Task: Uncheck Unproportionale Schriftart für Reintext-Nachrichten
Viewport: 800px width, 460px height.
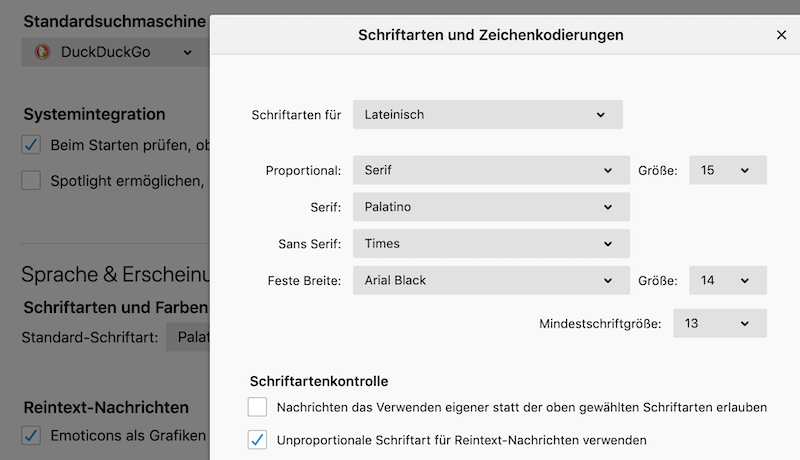Action: pyautogui.click(x=258, y=439)
